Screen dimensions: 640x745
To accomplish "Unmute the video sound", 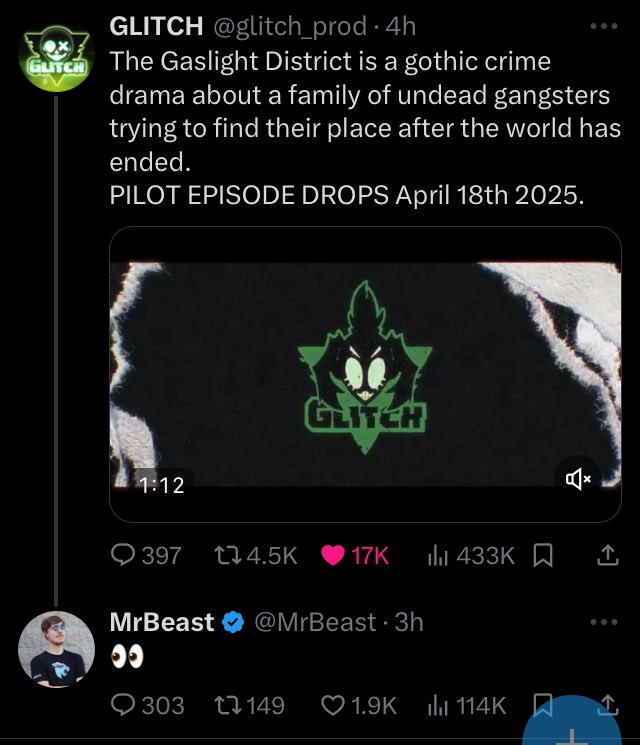I will (x=579, y=481).
